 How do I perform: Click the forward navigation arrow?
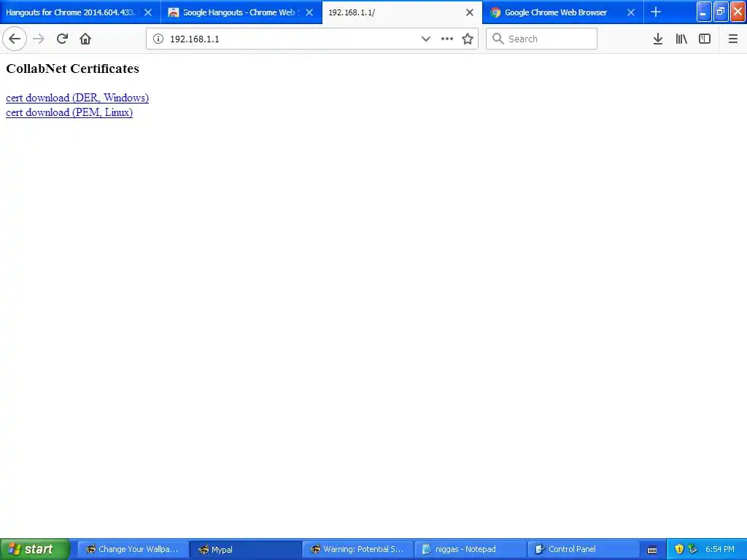[39, 39]
